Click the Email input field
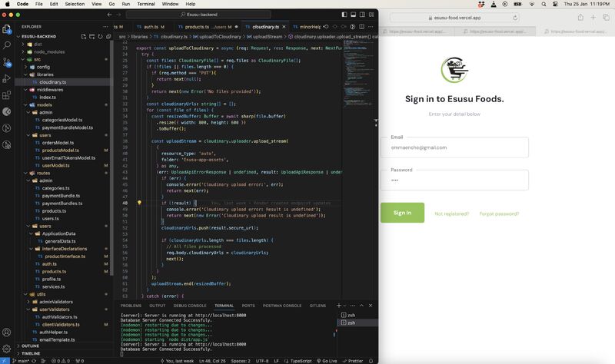The height and width of the screenshot is (364, 615). [x=454, y=147]
